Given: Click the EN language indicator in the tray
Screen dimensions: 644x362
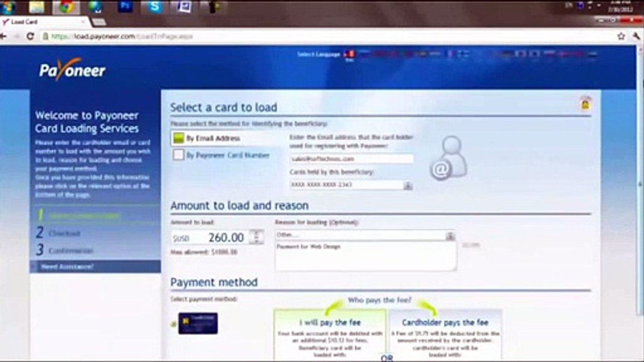Looking at the screenshot, I should (x=569, y=5).
